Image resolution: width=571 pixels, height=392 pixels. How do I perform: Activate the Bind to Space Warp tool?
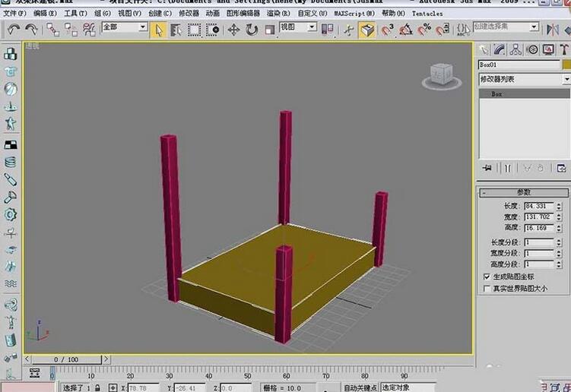point(89,30)
